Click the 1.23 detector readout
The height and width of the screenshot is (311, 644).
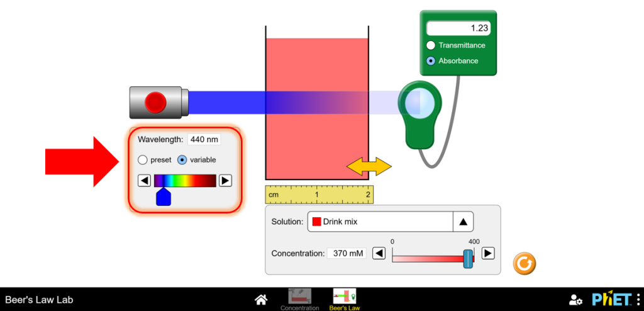click(458, 28)
